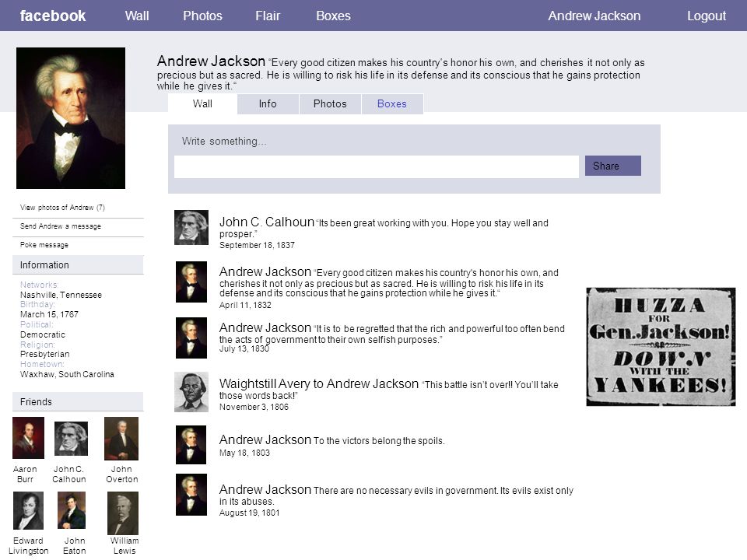Click the May 18, 1803 timestamp
This screenshot has height=560, width=747.
244,453
